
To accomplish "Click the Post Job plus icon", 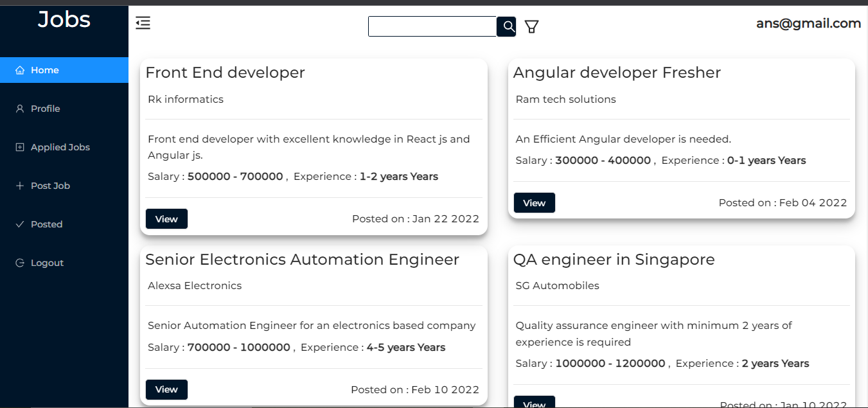I will point(20,186).
